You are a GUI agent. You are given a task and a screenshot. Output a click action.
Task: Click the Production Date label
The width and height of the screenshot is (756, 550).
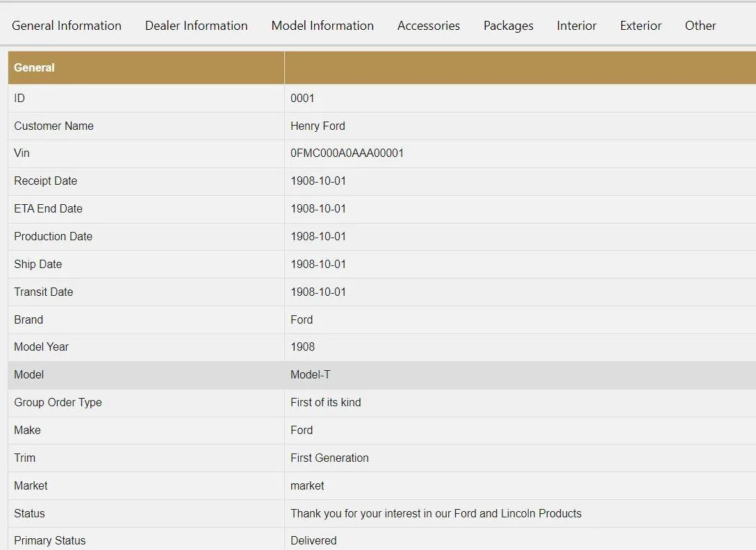click(53, 237)
